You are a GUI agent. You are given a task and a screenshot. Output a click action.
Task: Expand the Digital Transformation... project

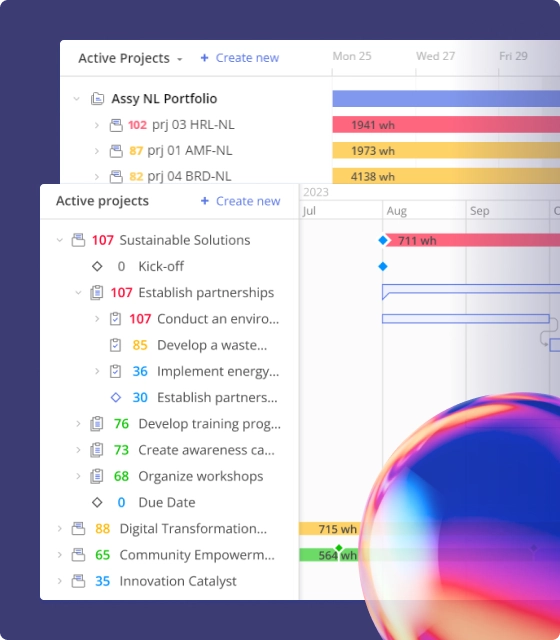60,529
